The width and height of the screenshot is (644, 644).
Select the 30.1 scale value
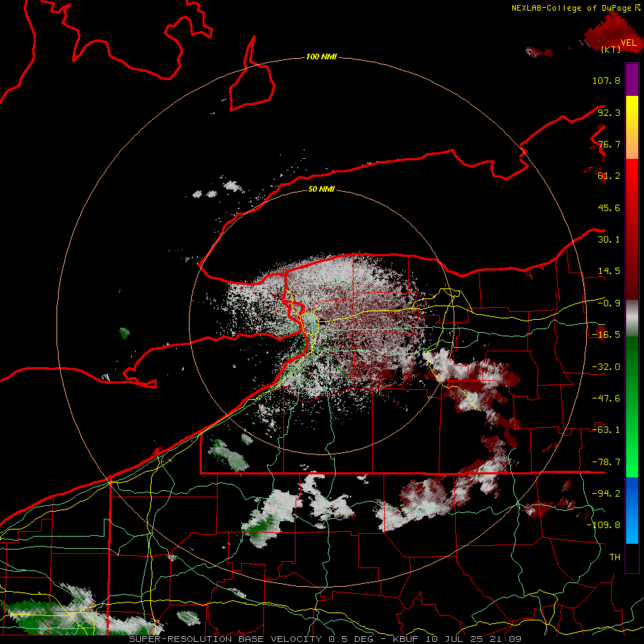click(609, 240)
